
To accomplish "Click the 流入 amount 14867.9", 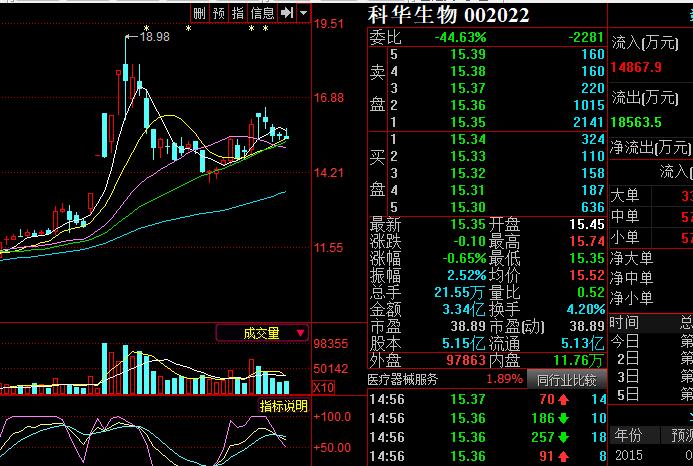I will (x=636, y=68).
